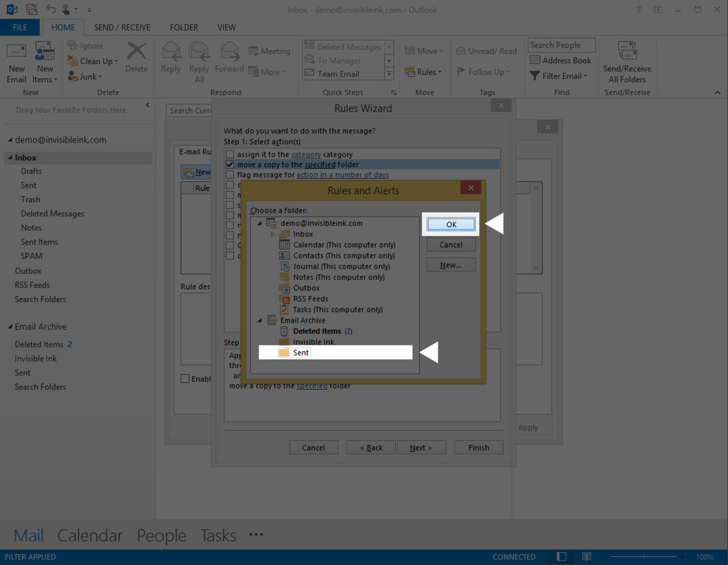Click Cancel in Rules and Alerts dialog
The width and height of the screenshot is (728, 565).
point(451,244)
